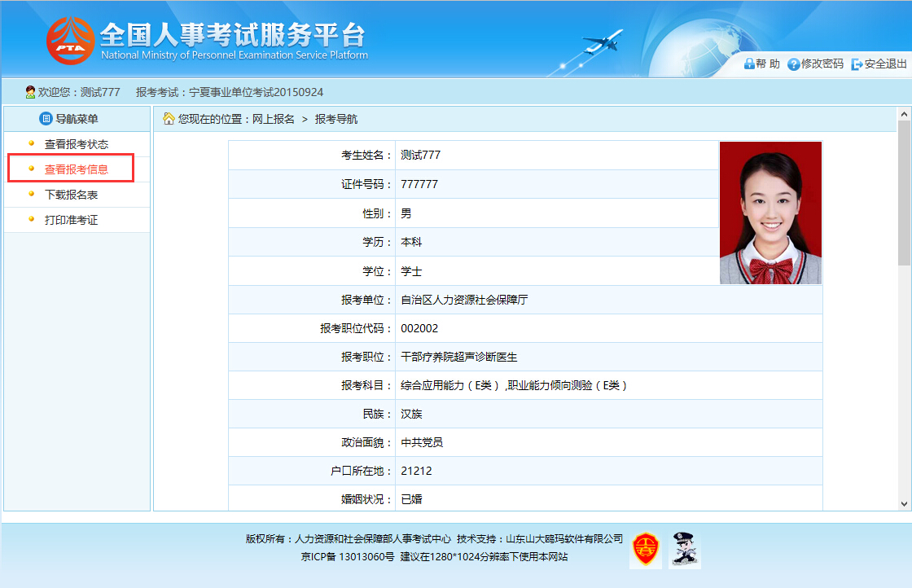Open 查看报考状态 menu item
This screenshot has height=588, width=912.
[x=77, y=144]
